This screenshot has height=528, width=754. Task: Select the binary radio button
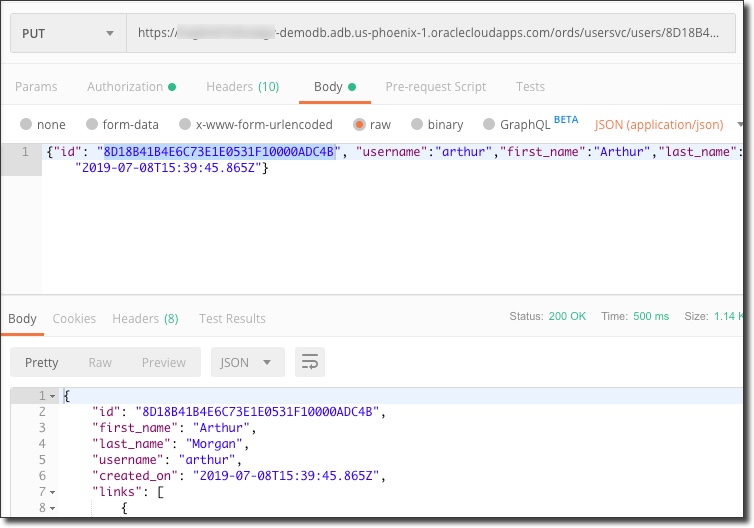pyautogui.click(x=417, y=125)
